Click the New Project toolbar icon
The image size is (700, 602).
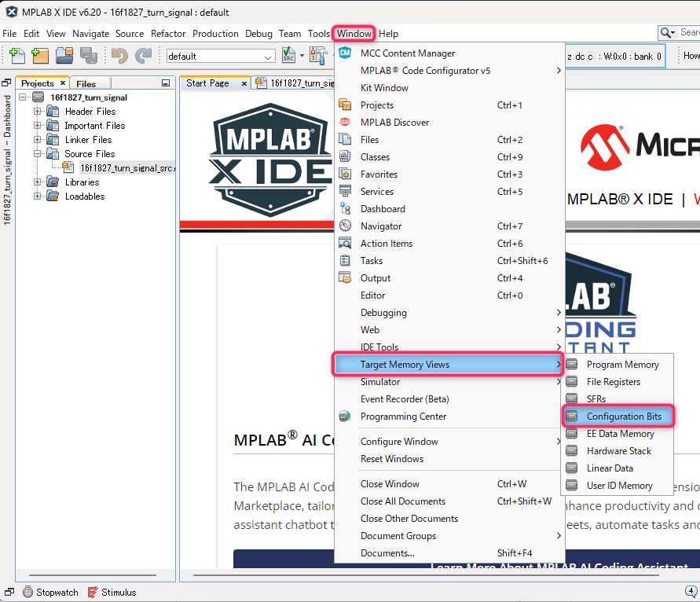(40, 56)
